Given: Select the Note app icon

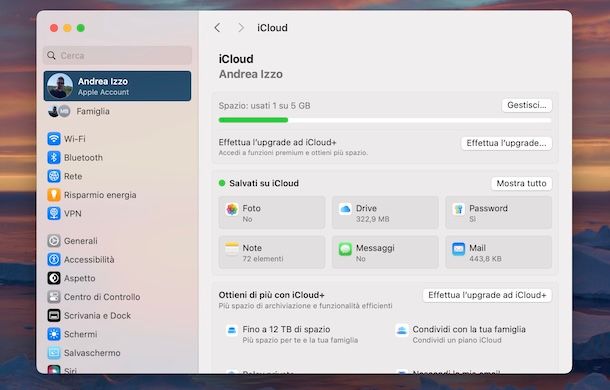Looking at the screenshot, I should tap(232, 249).
